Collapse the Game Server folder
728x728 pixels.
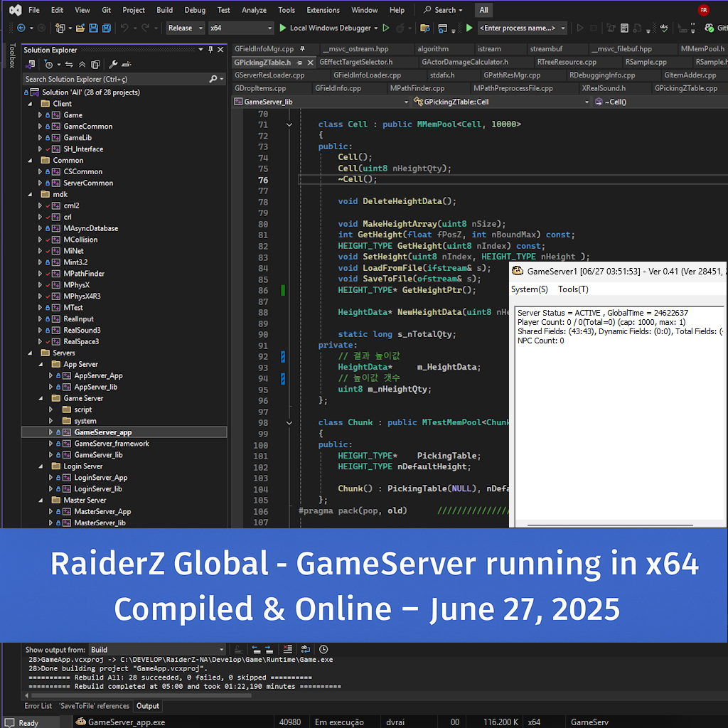coord(41,398)
